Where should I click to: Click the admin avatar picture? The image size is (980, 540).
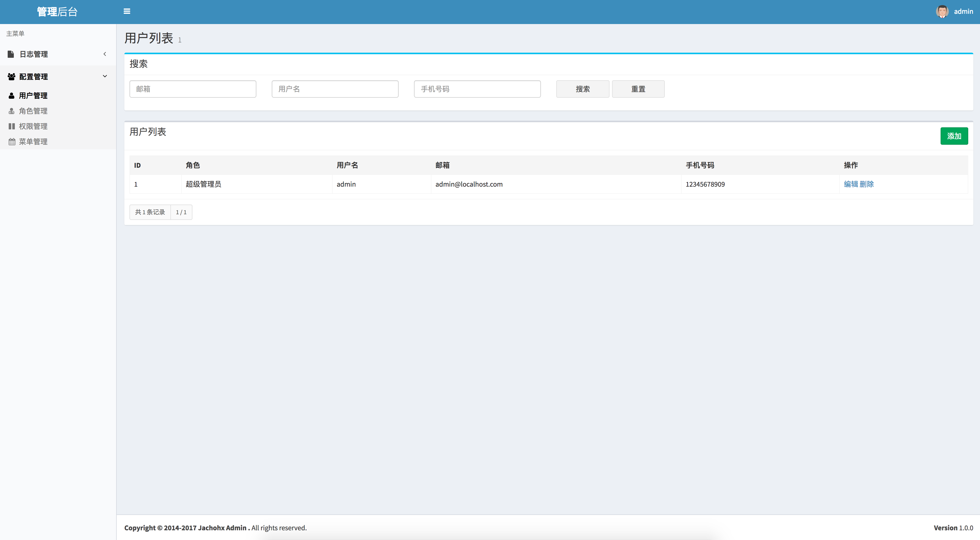click(942, 12)
